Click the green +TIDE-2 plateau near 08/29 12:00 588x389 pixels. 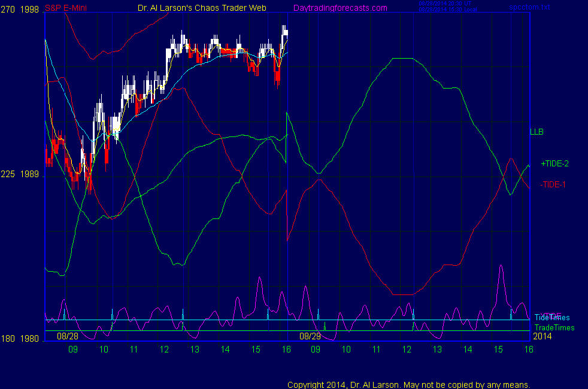point(402,59)
